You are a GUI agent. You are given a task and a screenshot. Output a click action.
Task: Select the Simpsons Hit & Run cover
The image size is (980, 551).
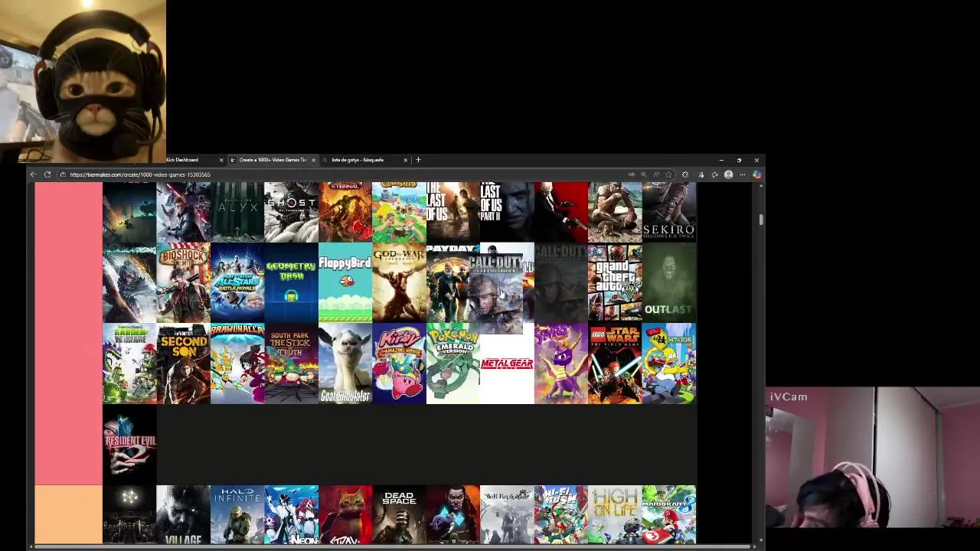click(669, 364)
